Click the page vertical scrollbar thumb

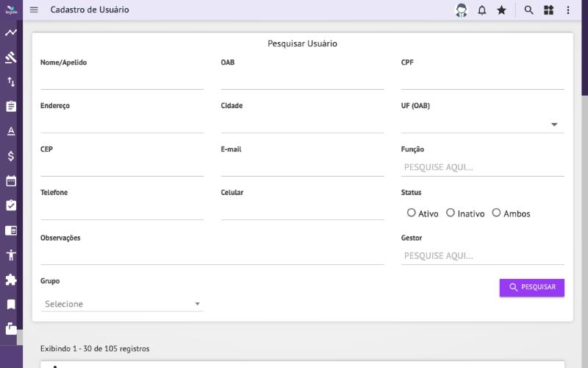click(x=584, y=48)
